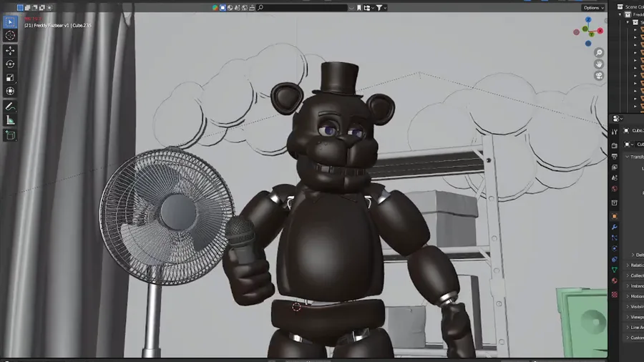The height and width of the screenshot is (362, 644).
Task: Choose the Move tool
Action: coord(10,51)
